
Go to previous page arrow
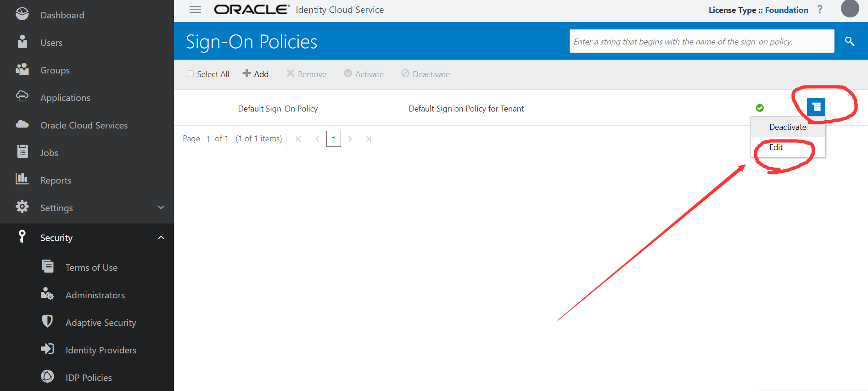(317, 139)
